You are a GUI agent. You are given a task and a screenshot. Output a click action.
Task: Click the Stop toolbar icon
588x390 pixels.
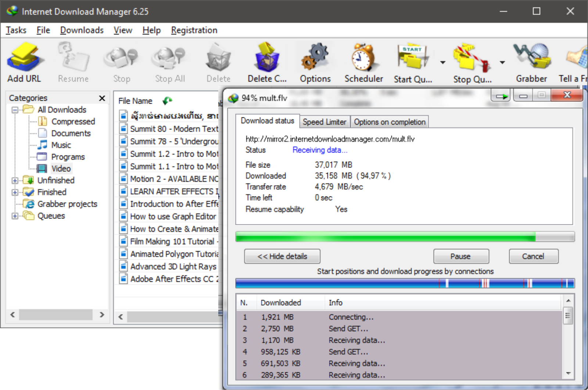[x=122, y=58]
